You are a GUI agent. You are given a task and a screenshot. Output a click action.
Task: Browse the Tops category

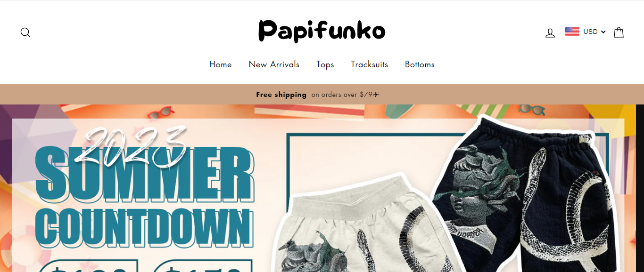pos(325,64)
